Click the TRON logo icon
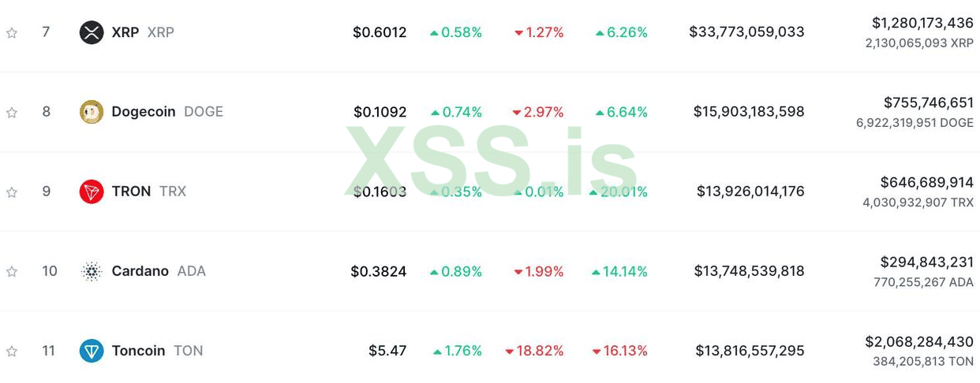980x383 pixels. tap(92, 191)
